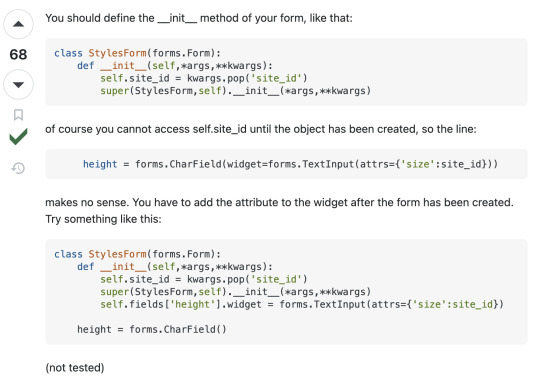Open the answer's activity history icon
The height and width of the screenshot is (391, 540).
coord(18,168)
